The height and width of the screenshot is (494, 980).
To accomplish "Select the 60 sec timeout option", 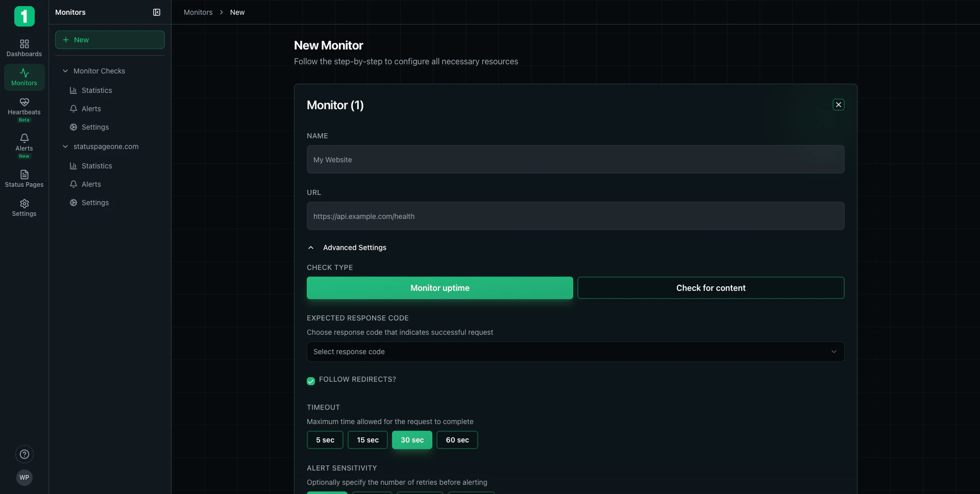I will click(x=457, y=440).
